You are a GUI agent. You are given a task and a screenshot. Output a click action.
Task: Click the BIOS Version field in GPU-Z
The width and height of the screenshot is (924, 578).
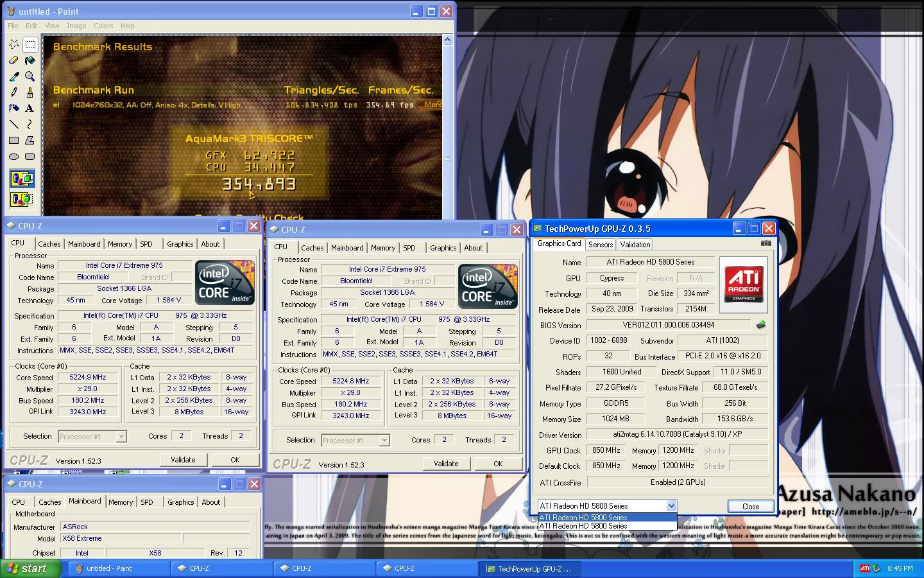[x=668, y=326]
